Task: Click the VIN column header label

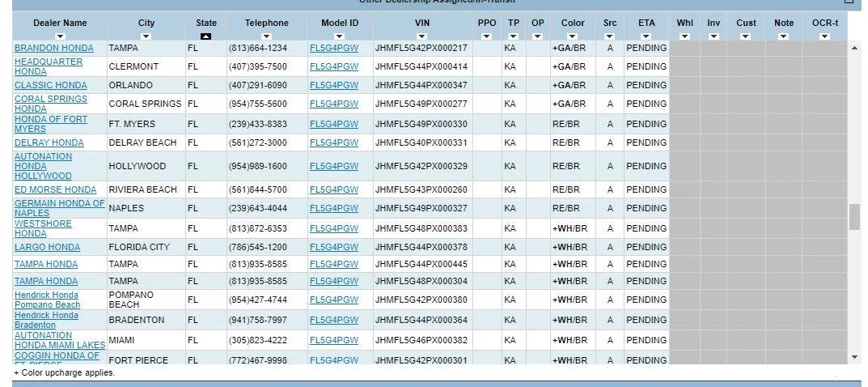Action: pyautogui.click(x=421, y=23)
